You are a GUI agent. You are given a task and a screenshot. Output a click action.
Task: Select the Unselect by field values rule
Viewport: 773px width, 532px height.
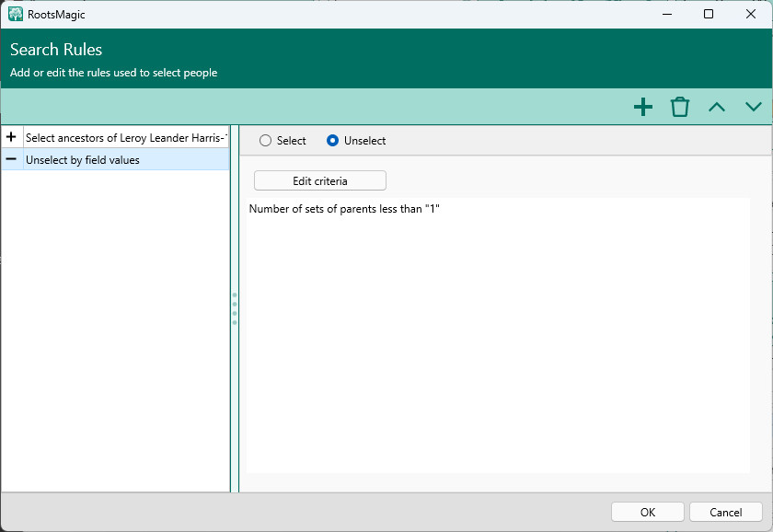(x=126, y=159)
